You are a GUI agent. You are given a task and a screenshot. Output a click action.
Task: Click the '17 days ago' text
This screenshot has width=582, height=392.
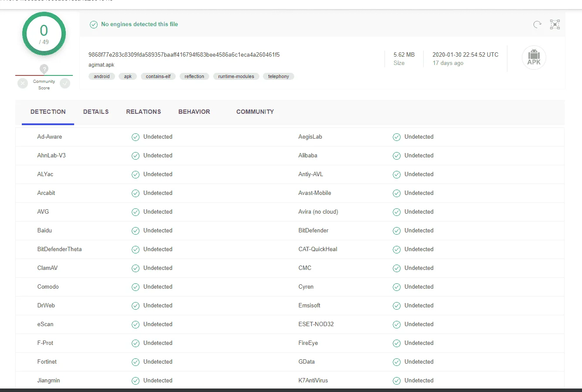(x=448, y=63)
